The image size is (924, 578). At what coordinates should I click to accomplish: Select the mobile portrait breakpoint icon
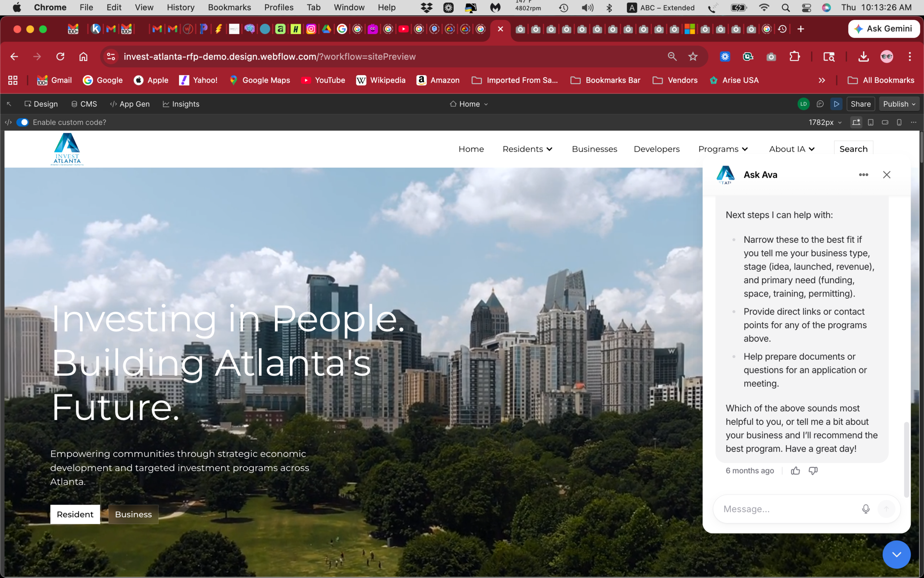pyautogui.click(x=899, y=122)
